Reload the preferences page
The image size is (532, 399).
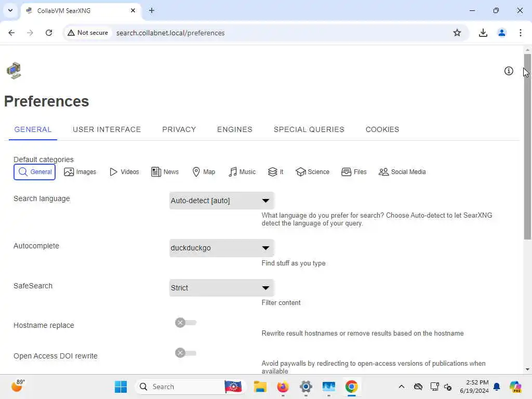pyautogui.click(x=49, y=33)
